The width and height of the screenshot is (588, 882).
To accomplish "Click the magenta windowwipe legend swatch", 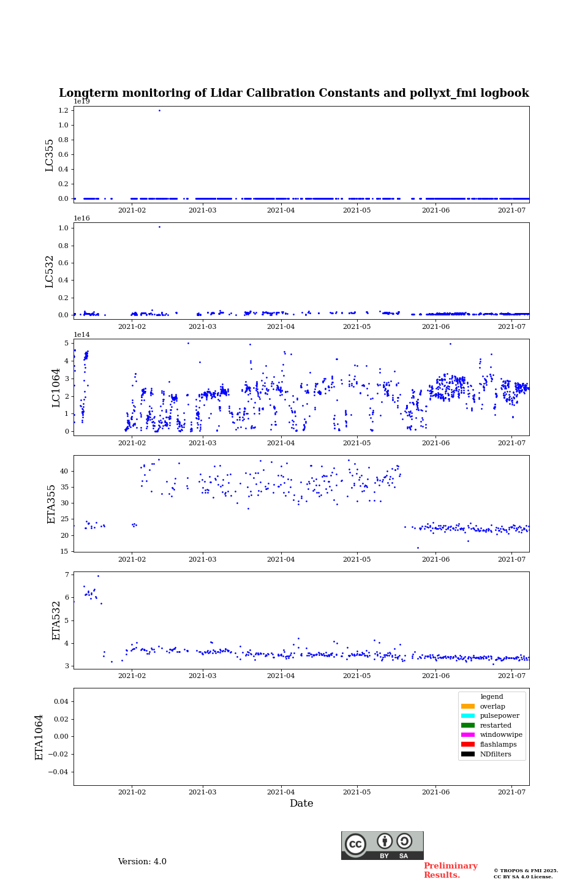I will [467, 735].
